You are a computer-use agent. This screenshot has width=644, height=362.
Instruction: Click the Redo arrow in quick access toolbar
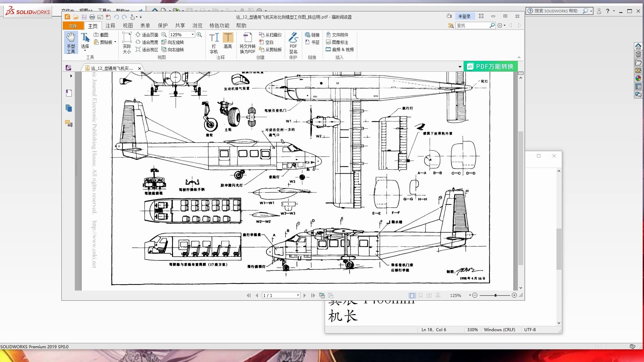(124, 17)
